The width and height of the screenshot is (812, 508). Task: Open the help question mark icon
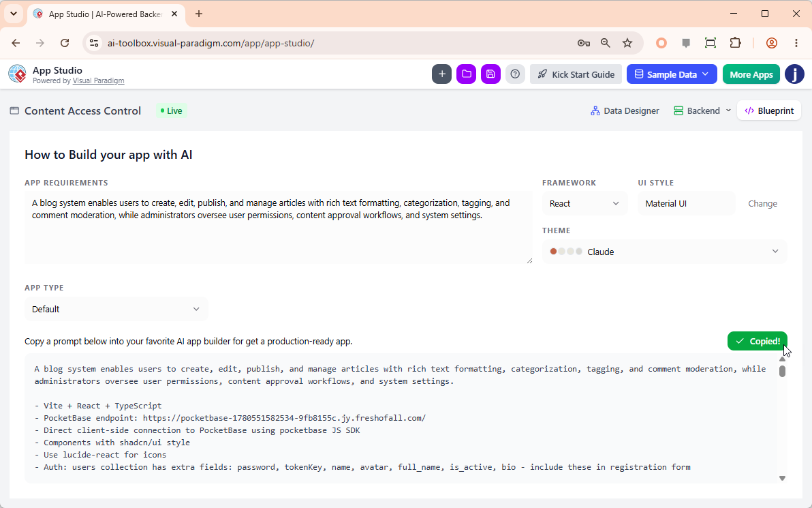click(x=515, y=74)
